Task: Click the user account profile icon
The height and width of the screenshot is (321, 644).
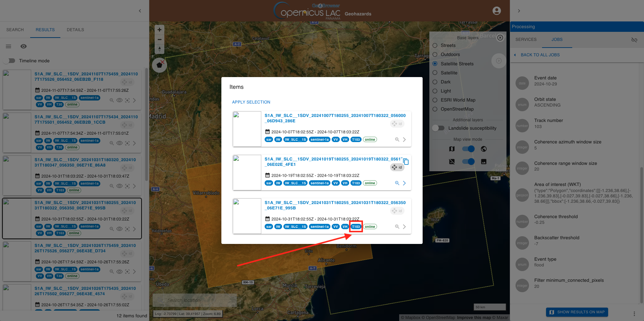Action: [x=496, y=11]
